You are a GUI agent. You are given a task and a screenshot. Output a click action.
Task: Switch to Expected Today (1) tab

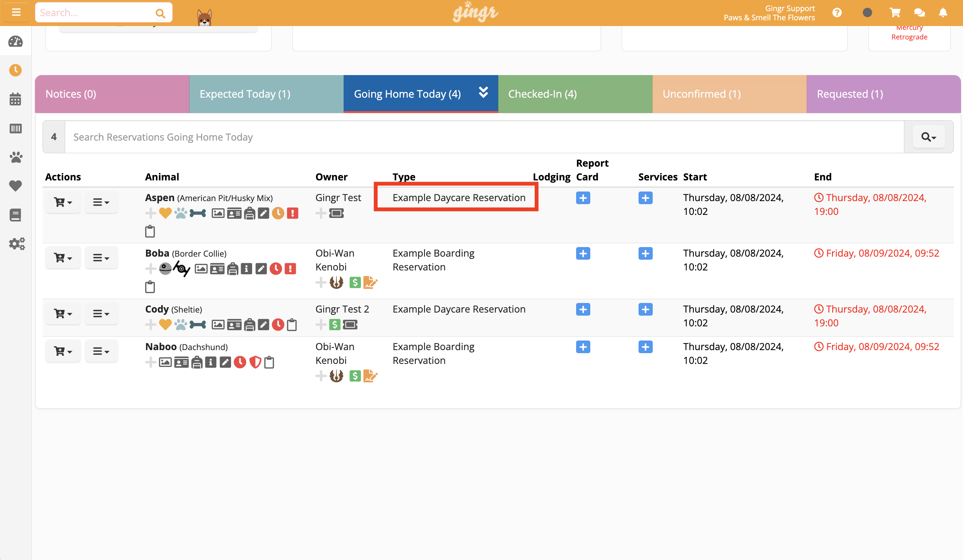click(266, 94)
